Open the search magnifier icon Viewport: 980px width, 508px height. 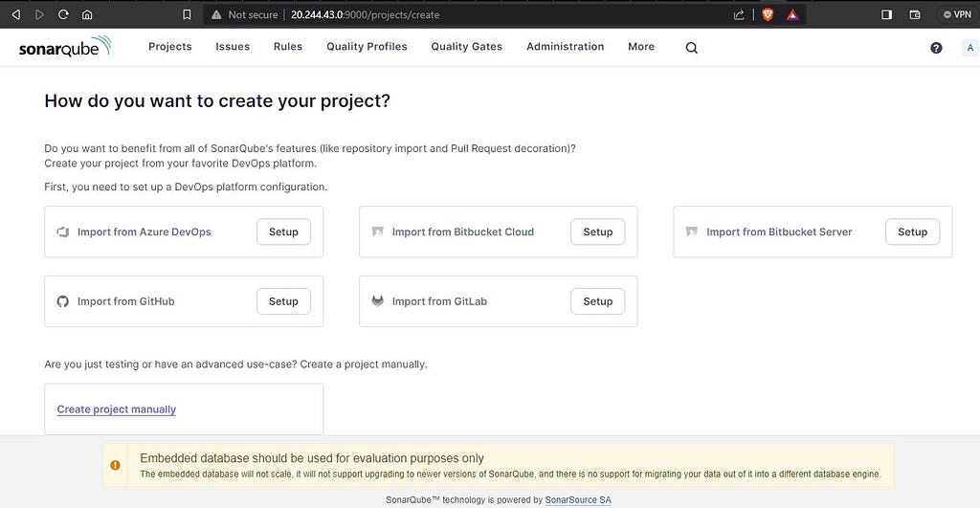tap(691, 48)
